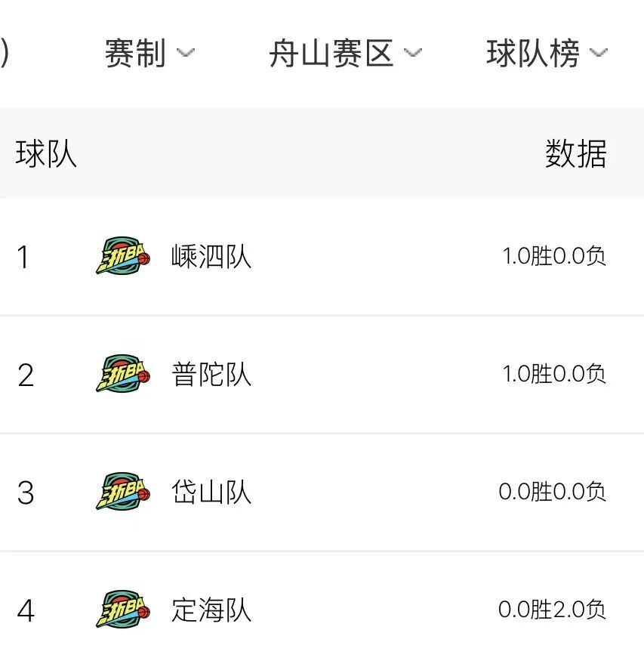The height and width of the screenshot is (667, 644).
Task: Tap the 浙BA logo of 普陀队
Action: click(123, 373)
